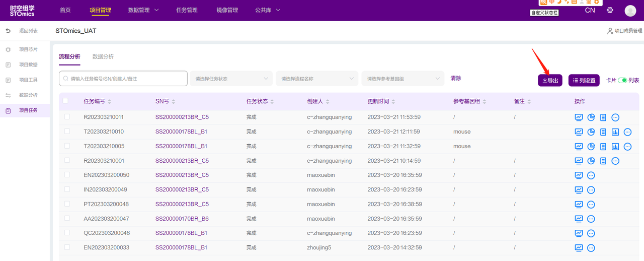The width and height of the screenshot is (644, 261).
Task: Toggle the 卡片/列表 view switch
Action: point(622,80)
